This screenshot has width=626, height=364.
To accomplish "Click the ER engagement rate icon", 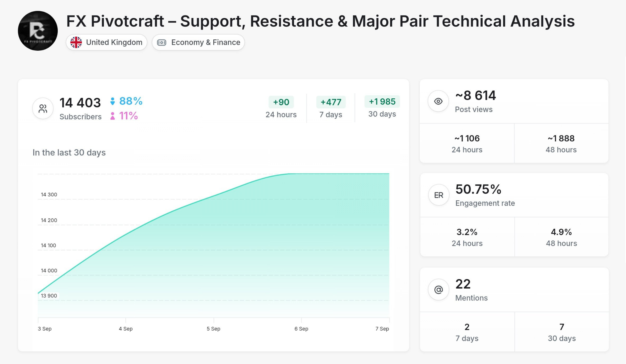I will pos(439,195).
